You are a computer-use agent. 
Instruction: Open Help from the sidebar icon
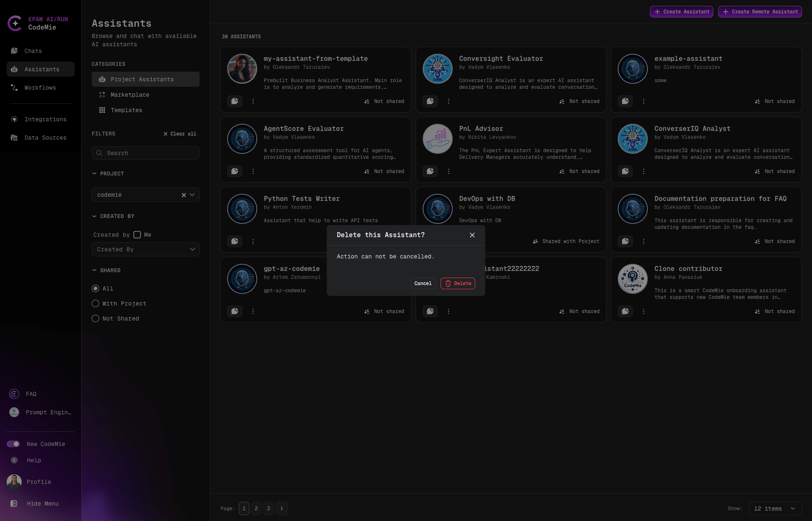[14, 460]
